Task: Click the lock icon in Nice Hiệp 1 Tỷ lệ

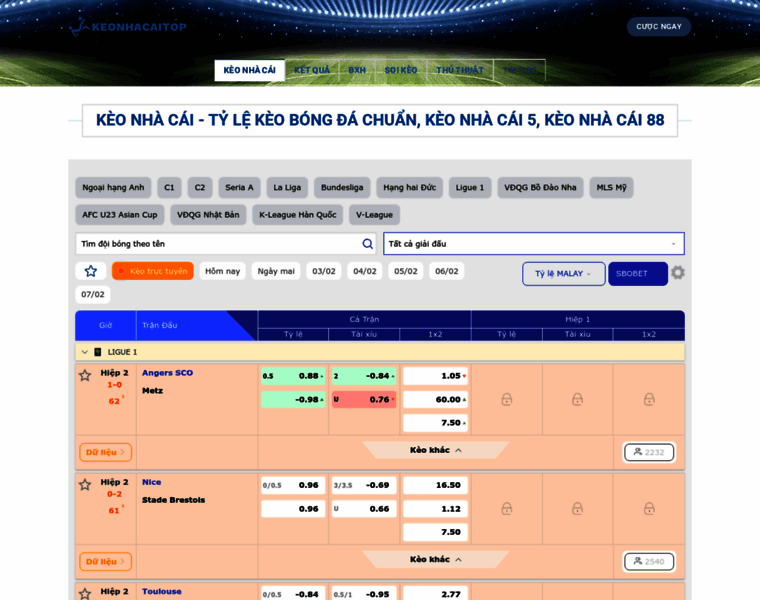Action: [507, 508]
